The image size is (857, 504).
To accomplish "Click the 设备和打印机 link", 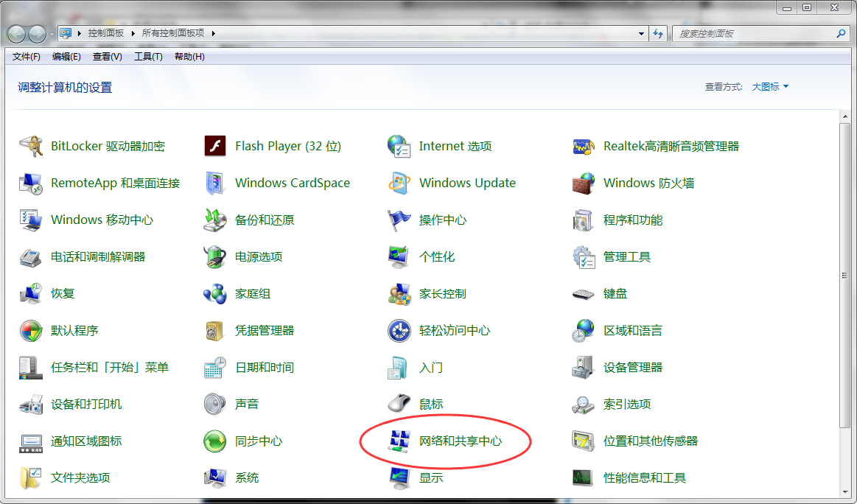I will (x=86, y=405).
